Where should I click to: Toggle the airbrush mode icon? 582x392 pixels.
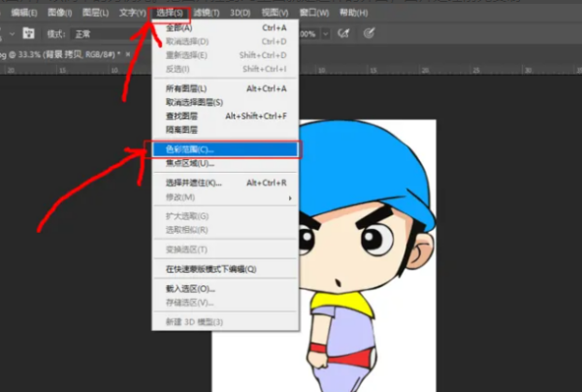(343, 33)
